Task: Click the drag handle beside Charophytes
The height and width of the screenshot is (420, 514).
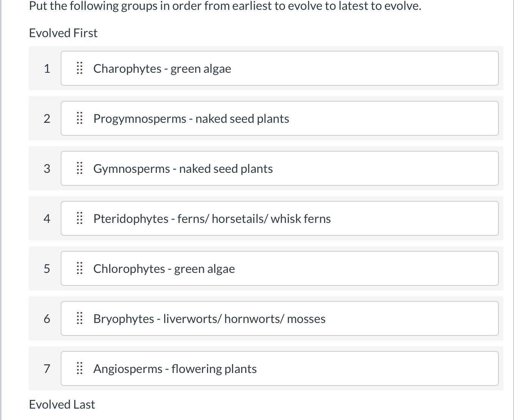Action: [80, 68]
